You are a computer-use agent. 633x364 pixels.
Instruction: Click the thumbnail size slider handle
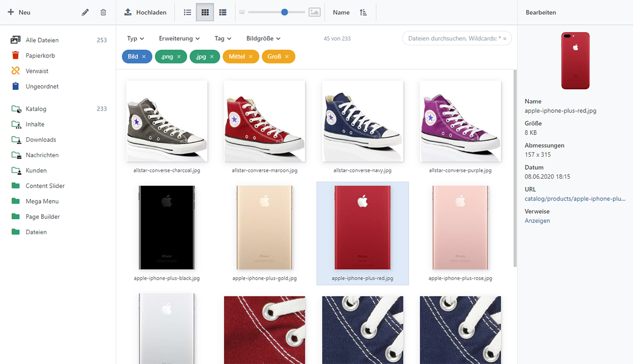(x=284, y=12)
